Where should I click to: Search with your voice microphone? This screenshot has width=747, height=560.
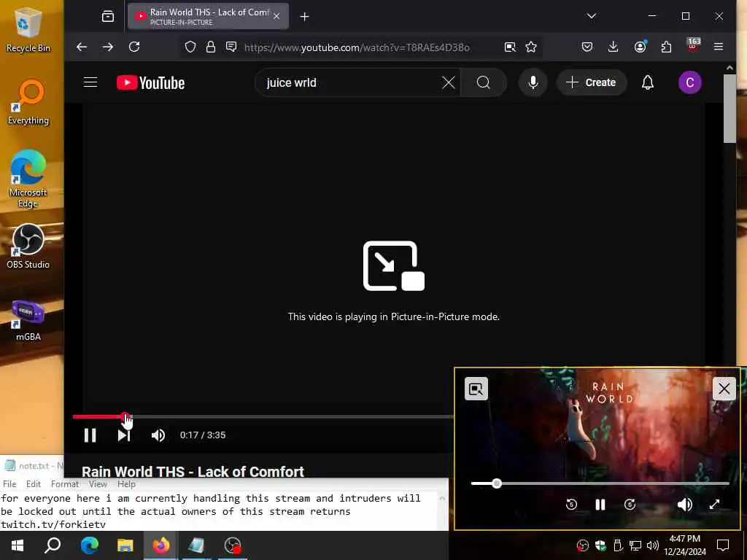[x=533, y=83]
